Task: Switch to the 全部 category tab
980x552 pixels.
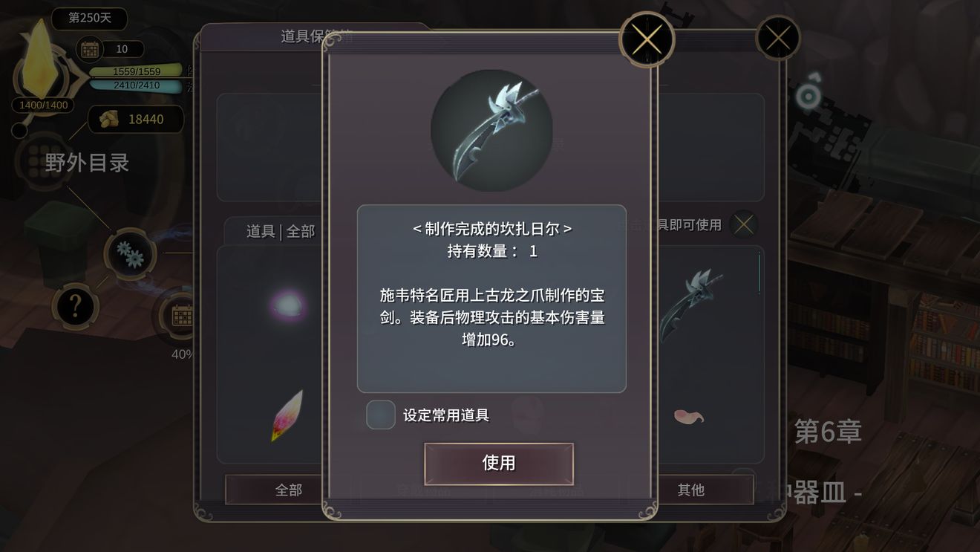Action: 289,490
